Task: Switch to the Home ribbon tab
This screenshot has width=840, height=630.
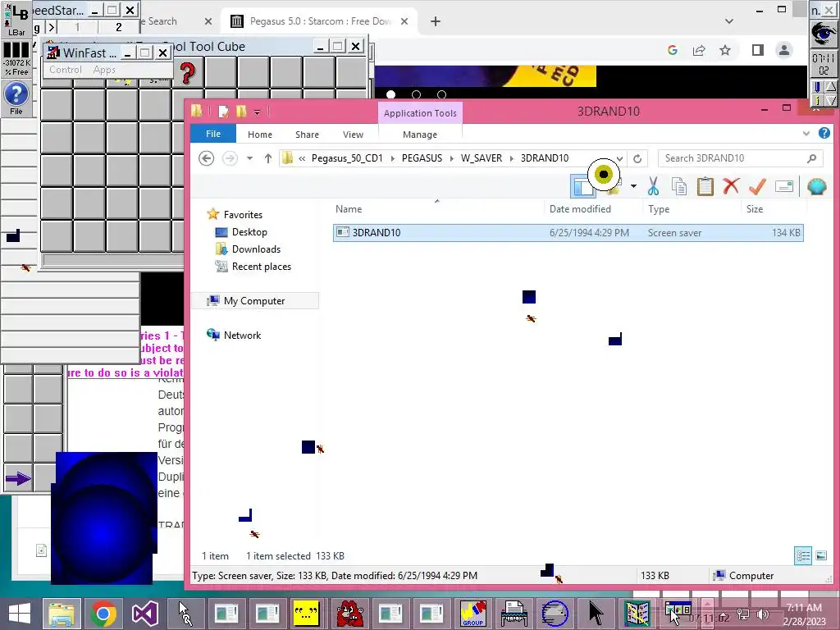Action: coord(260,135)
